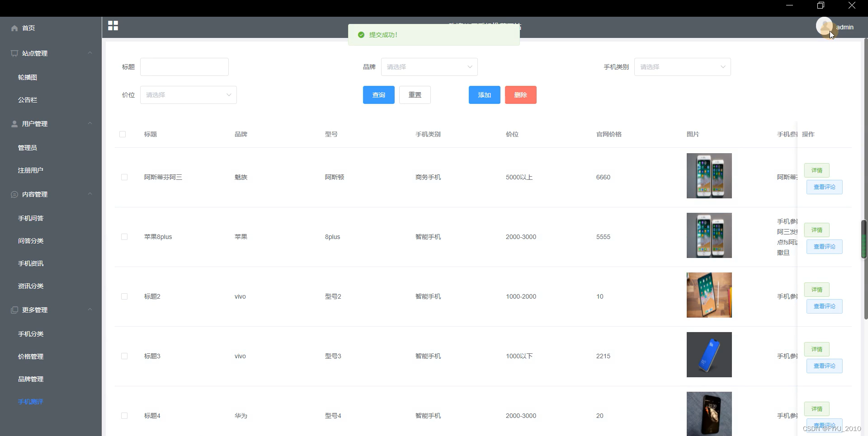Click the admin avatar picture
This screenshot has width=868, height=436.
tap(825, 26)
